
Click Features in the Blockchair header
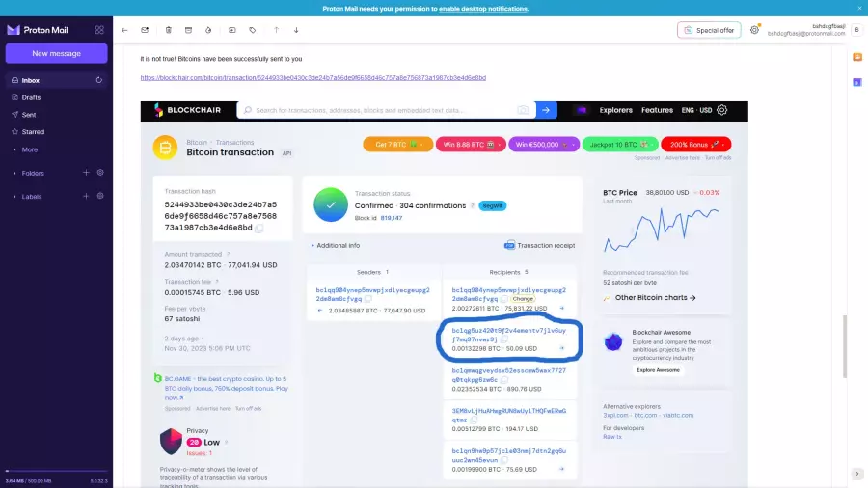[x=657, y=110]
